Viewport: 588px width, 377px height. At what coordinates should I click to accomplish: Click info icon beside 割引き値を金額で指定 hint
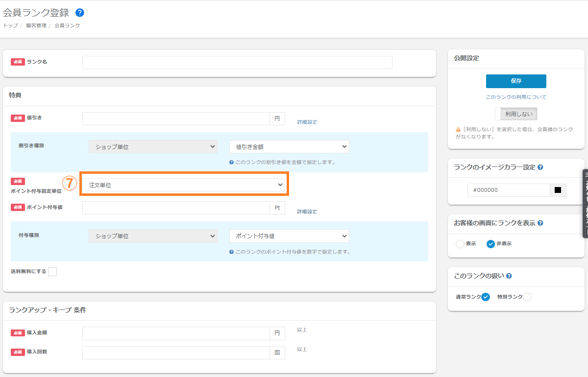[x=231, y=162]
